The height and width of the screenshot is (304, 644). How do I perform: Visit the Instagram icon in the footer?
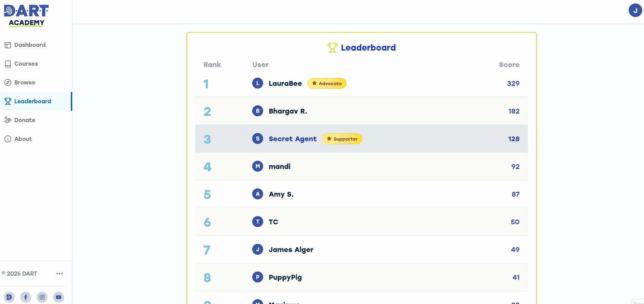tap(42, 297)
